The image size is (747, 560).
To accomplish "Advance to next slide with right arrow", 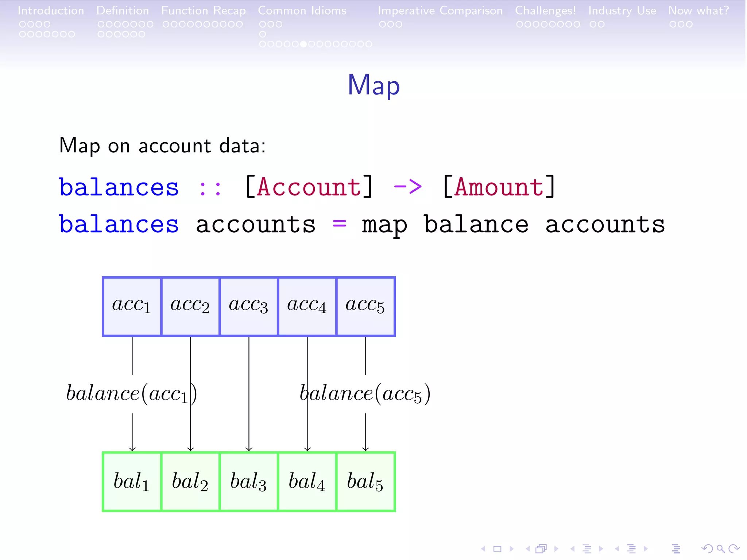I will (x=511, y=549).
